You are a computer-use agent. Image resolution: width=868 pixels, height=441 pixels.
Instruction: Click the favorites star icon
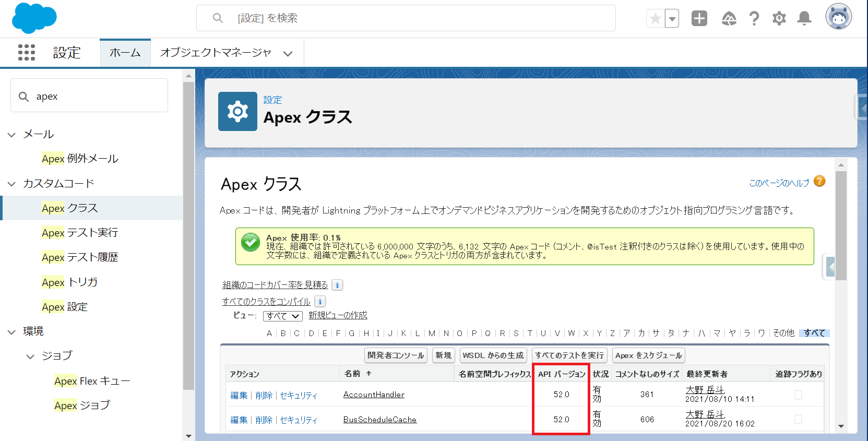656,19
